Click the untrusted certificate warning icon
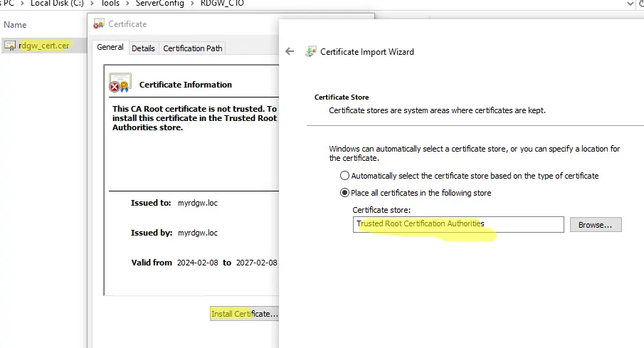The height and width of the screenshot is (348, 644). [120, 83]
